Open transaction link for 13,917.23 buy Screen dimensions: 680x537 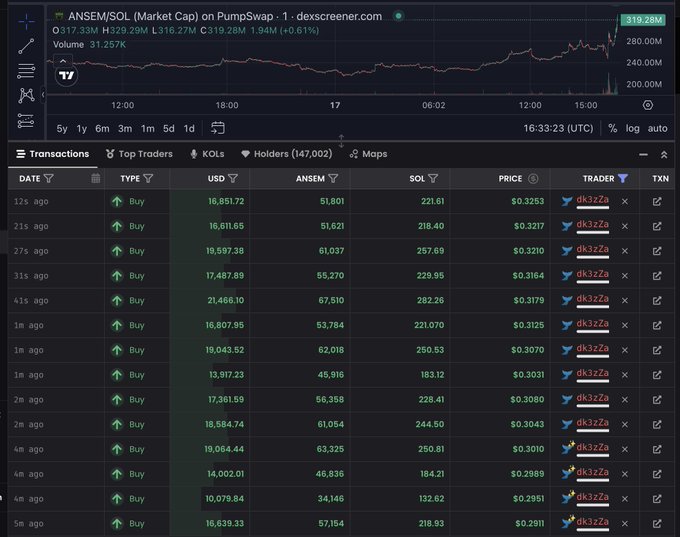[657, 375]
